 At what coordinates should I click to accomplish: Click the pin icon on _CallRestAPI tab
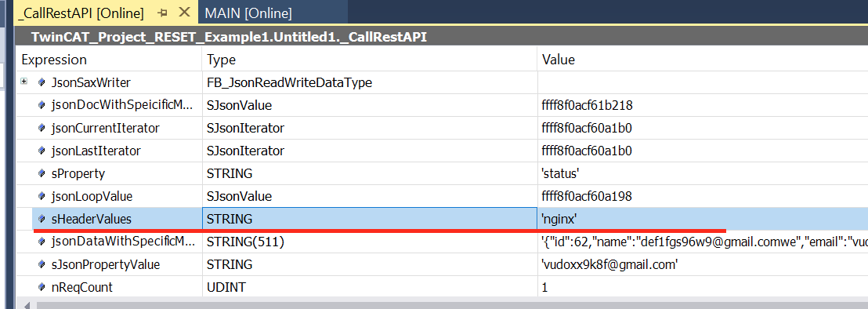click(x=162, y=13)
